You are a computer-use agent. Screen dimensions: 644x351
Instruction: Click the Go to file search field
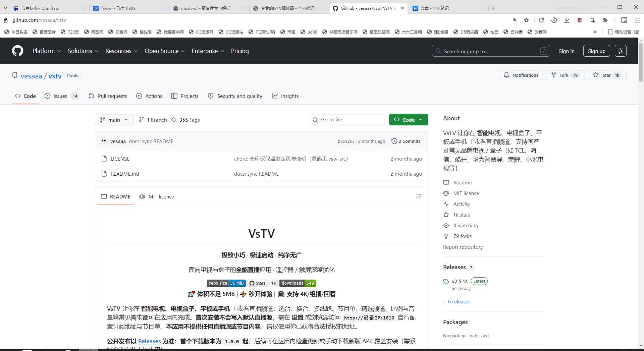click(347, 120)
